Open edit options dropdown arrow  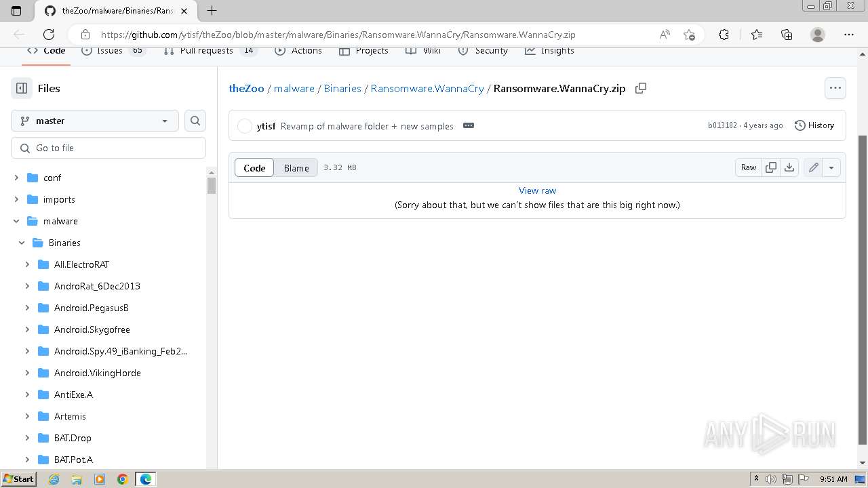tap(831, 167)
